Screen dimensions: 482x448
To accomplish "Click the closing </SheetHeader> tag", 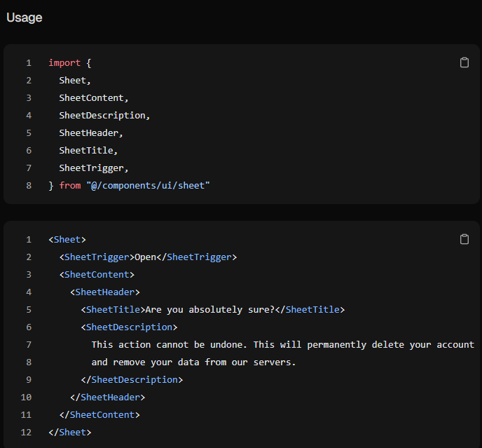I will (x=108, y=398).
